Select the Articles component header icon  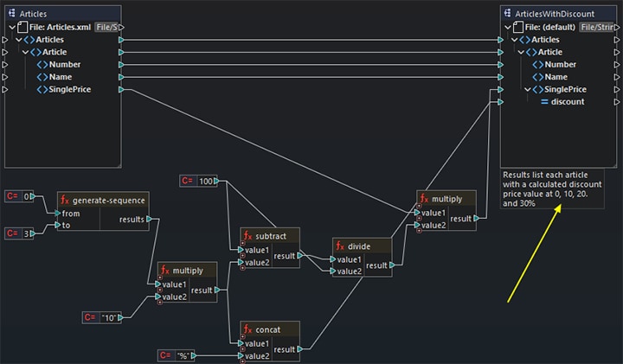coord(12,13)
